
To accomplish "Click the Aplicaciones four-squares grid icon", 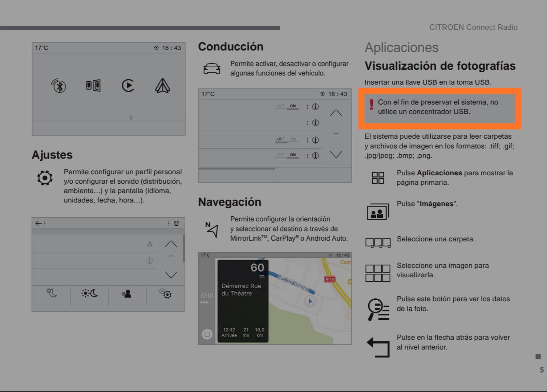I will (378, 178).
